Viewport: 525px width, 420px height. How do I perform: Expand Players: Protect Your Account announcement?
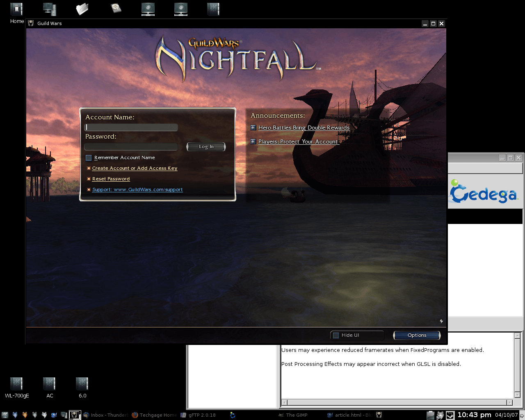click(253, 142)
